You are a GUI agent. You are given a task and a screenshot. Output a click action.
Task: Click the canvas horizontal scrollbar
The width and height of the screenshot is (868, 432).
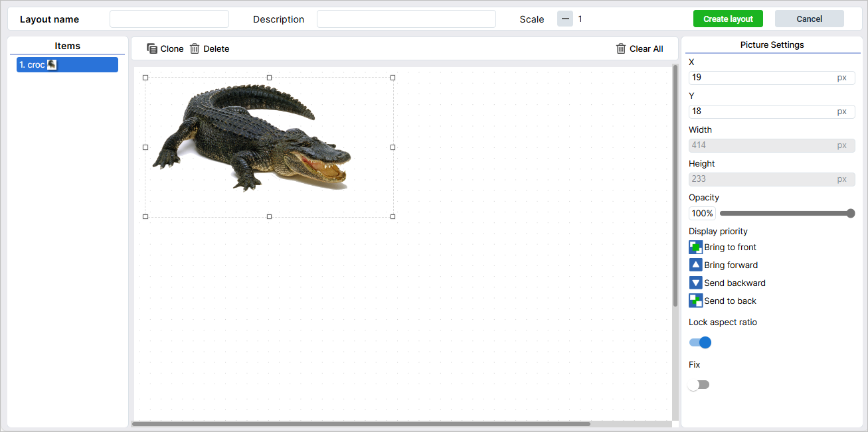[361, 423]
